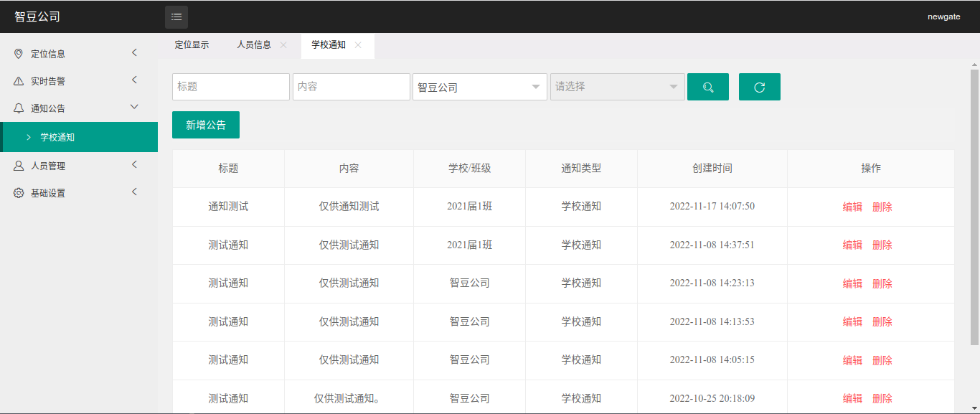Select 学校通知 in the sidebar
This screenshot has height=414, width=980.
click(57, 137)
